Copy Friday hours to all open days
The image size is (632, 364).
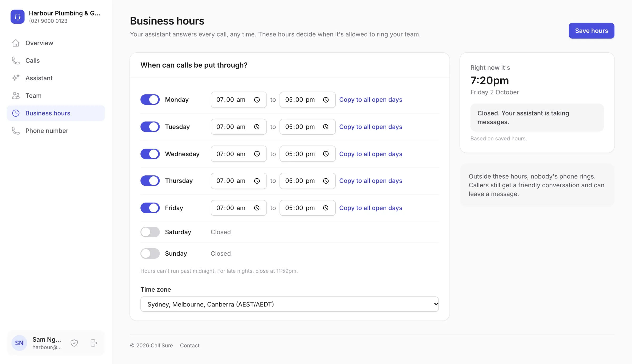(371, 208)
